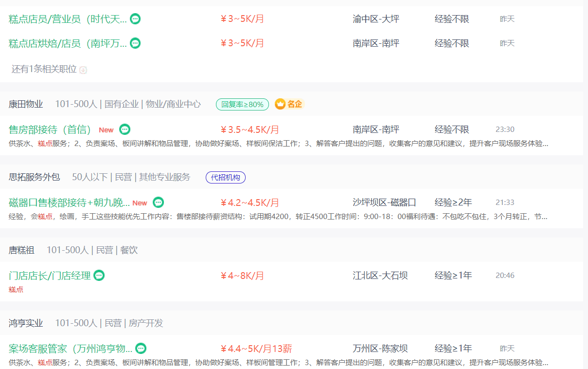
Task: Click 鸿亨实业 details 101-500人 | 民营 | 房产开发
Action: 109,323
